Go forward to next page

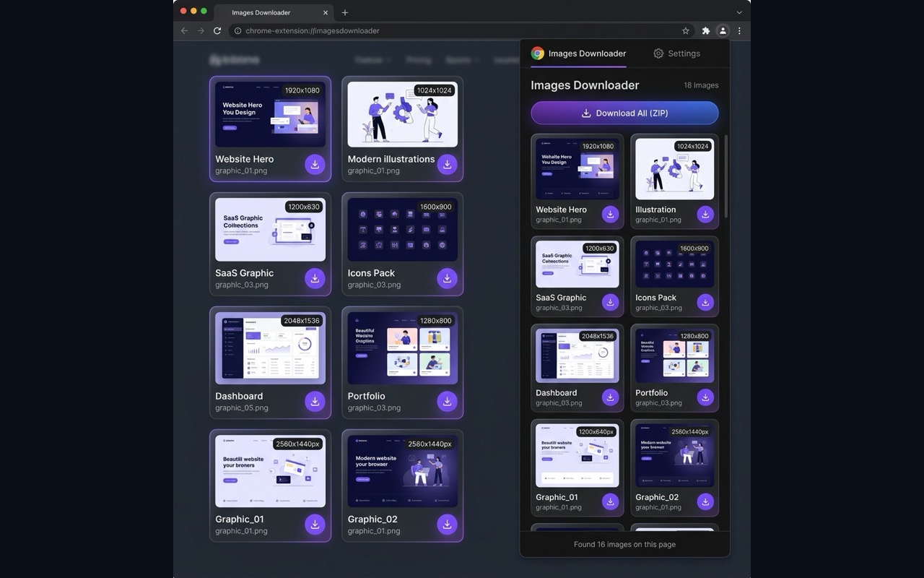click(x=201, y=31)
